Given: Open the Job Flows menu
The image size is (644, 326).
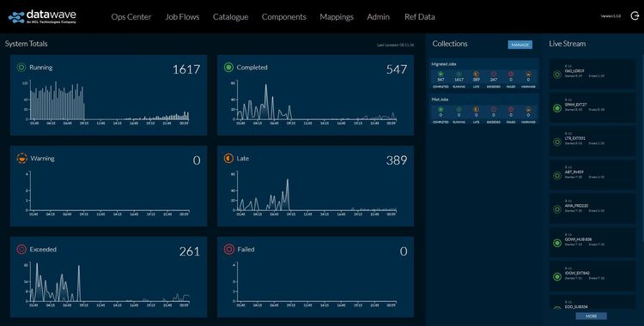Looking at the screenshot, I should [182, 17].
